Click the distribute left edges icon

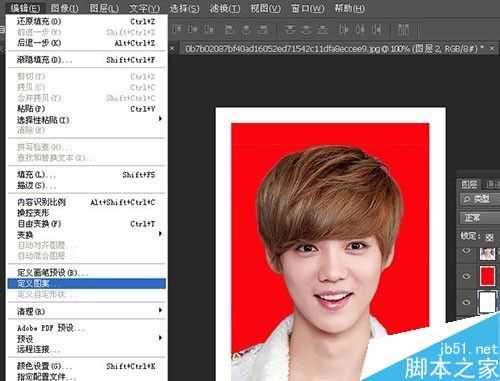[343, 30]
